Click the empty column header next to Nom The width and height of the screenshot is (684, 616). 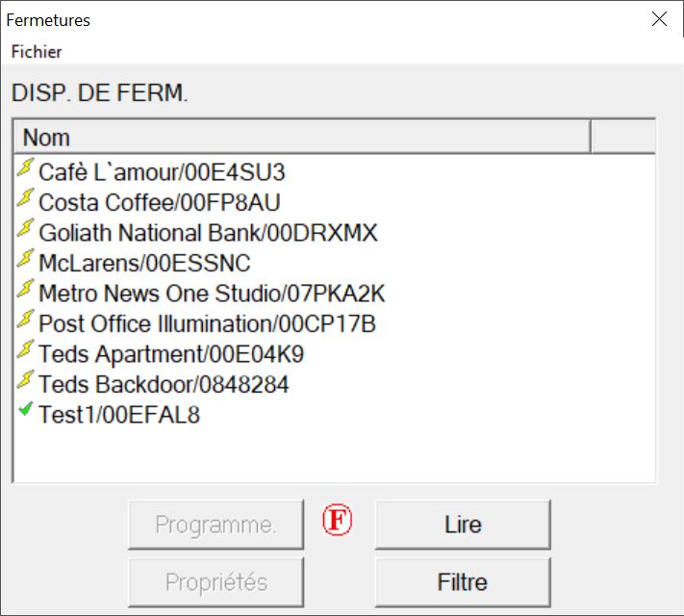click(622, 138)
